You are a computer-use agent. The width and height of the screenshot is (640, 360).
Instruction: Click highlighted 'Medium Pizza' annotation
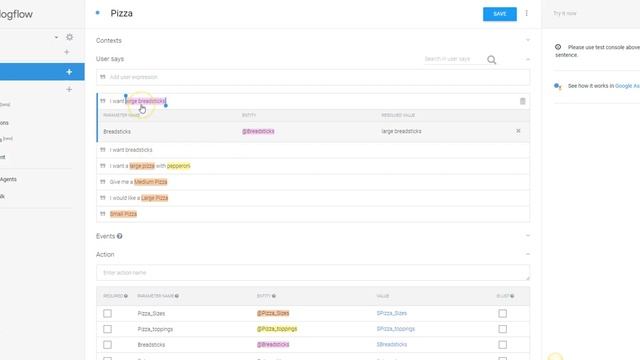[151, 182]
